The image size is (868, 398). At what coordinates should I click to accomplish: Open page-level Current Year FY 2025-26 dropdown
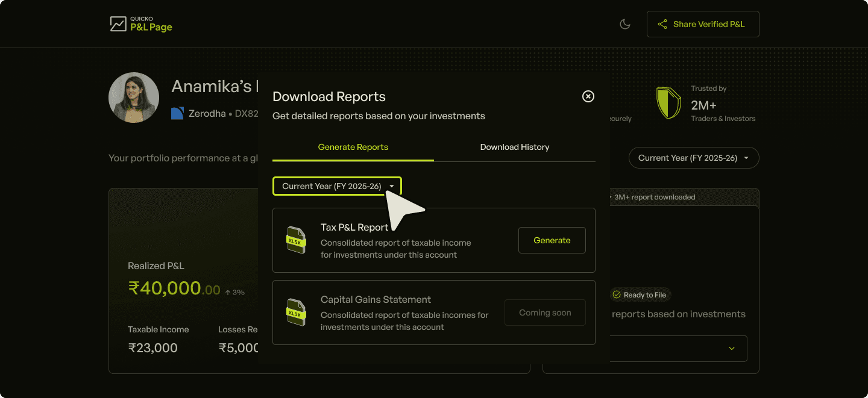pyautogui.click(x=694, y=158)
